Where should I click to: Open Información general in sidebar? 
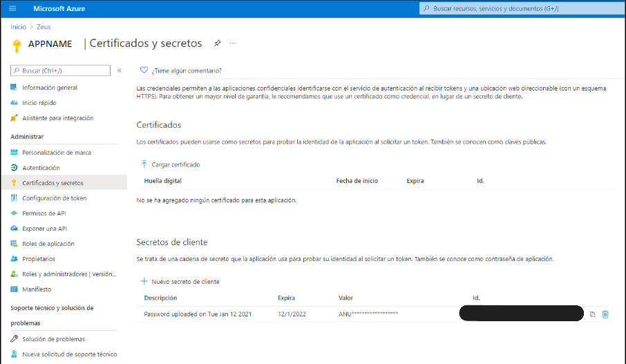point(50,88)
